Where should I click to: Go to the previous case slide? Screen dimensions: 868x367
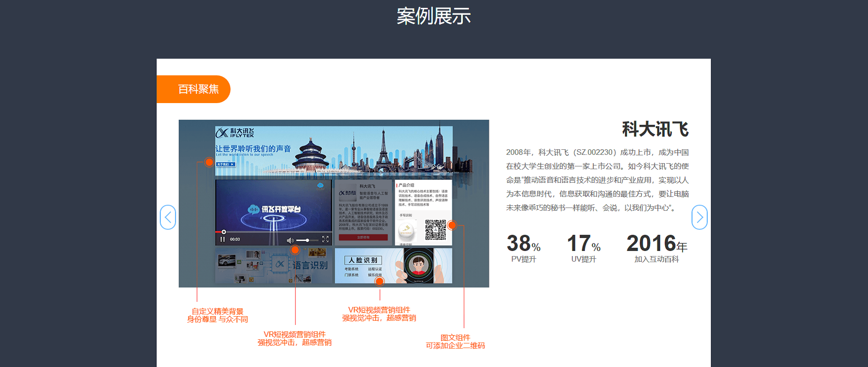[x=168, y=217]
